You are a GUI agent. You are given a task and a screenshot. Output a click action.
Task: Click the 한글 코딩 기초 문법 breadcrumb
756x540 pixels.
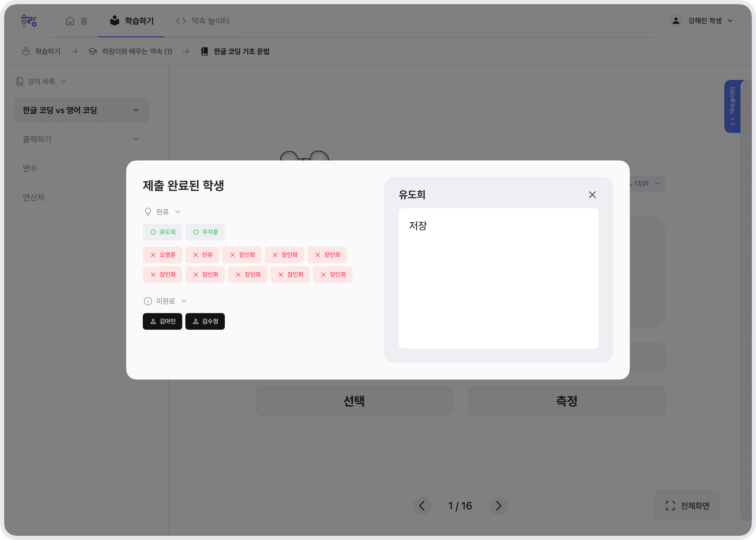point(235,51)
